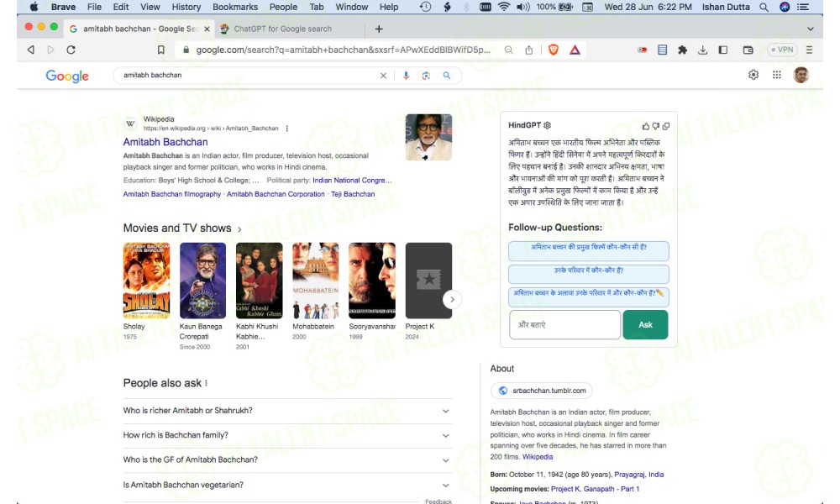Reload the Google search page
This screenshot has height=504, width=840.
[x=71, y=50]
